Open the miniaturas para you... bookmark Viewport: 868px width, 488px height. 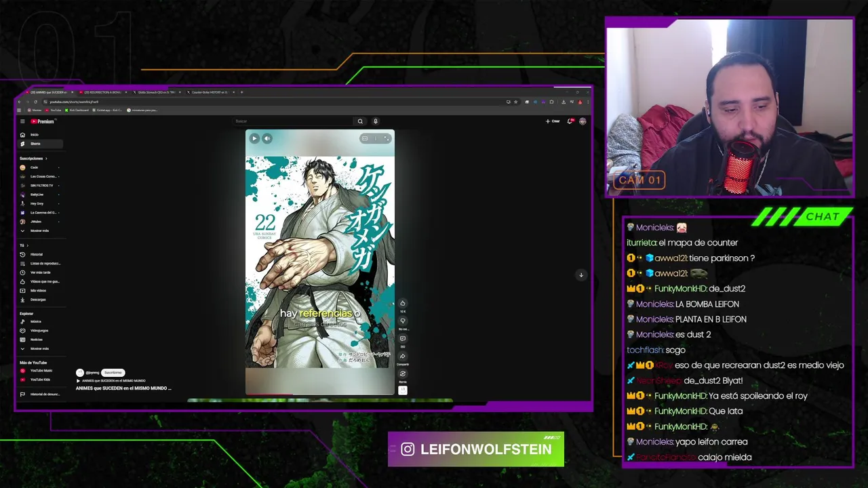point(142,110)
